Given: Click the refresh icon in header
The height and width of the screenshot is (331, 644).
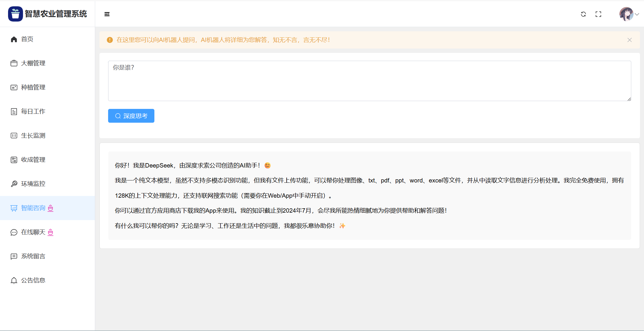Looking at the screenshot, I should pos(583,14).
